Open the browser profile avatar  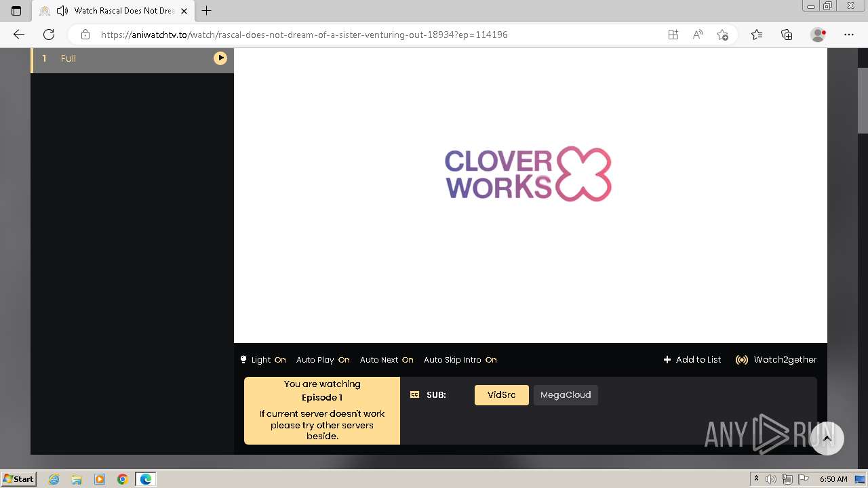click(818, 35)
